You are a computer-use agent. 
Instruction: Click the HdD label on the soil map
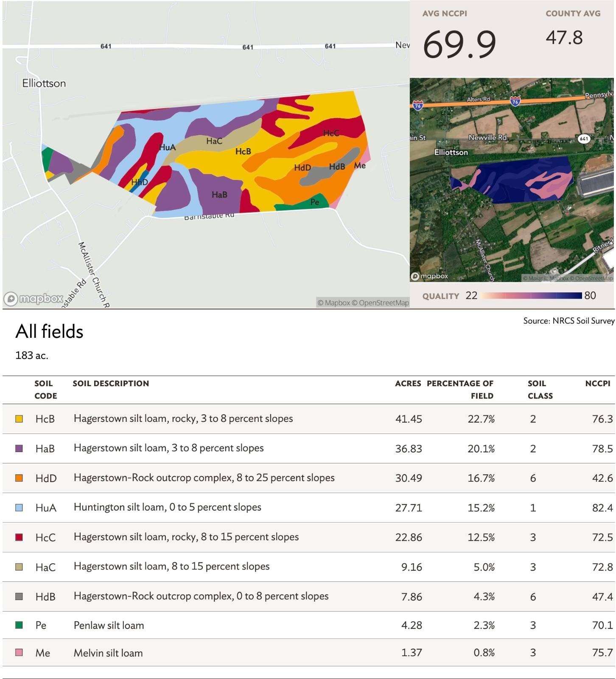click(x=302, y=168)
